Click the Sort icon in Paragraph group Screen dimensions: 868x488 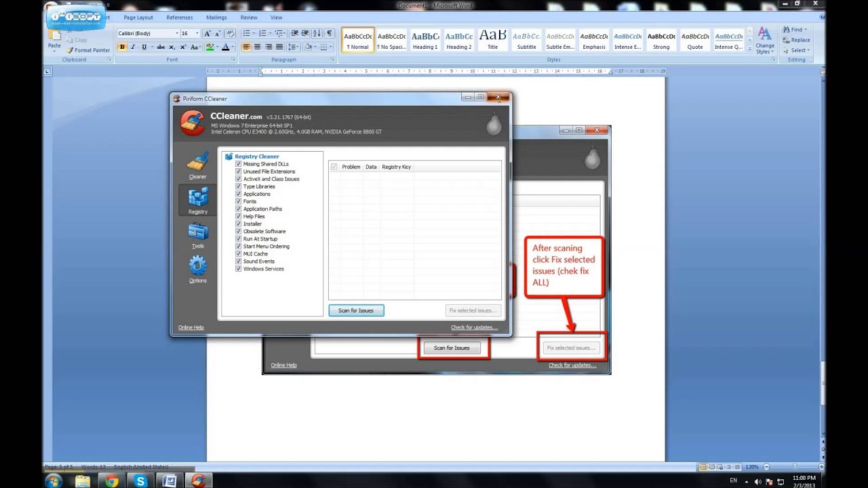317,33
